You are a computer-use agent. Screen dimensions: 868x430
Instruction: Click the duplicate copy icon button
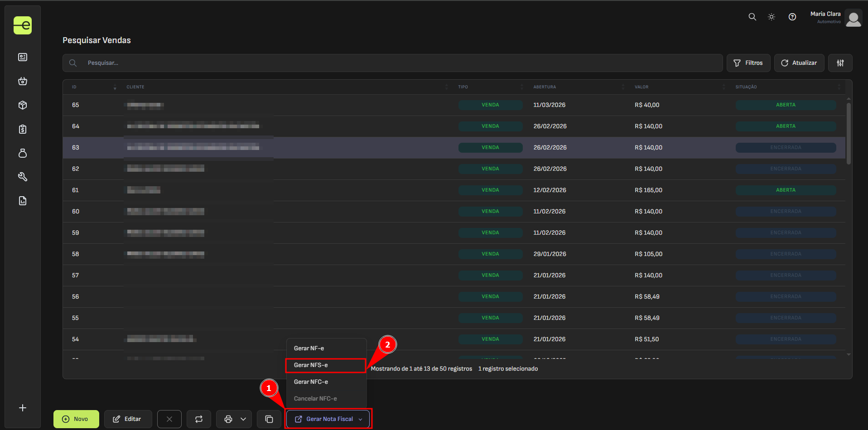click(x=269, y=419)
